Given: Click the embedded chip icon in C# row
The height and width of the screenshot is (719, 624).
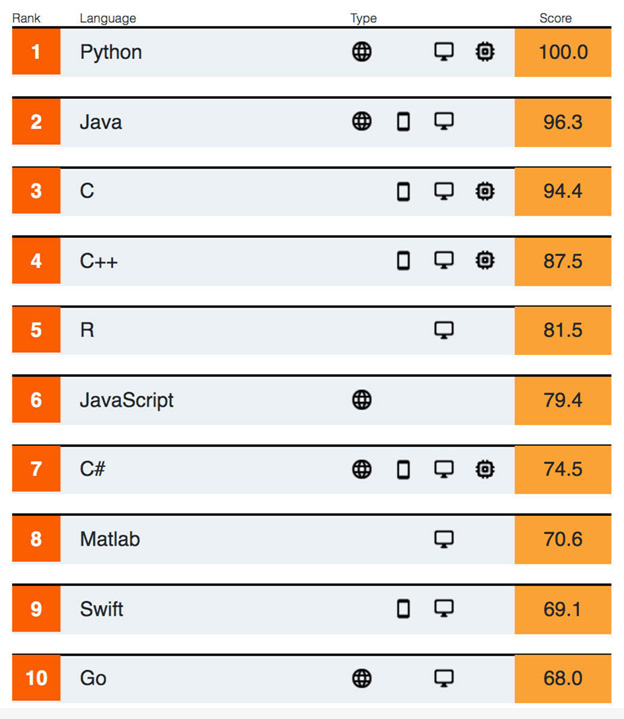Looking at the screenshot, I should 485,470.
